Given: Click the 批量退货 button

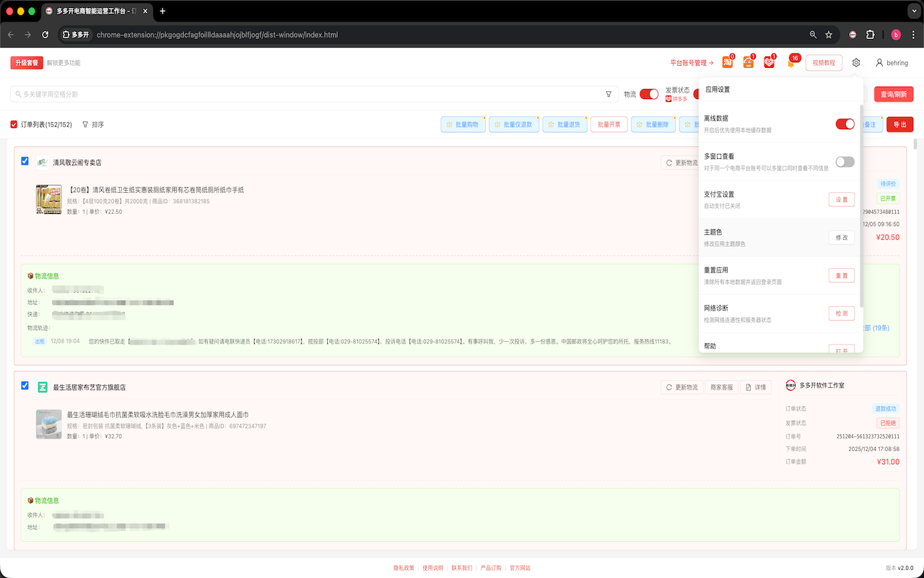Looking at the screenshot, I should click(x=565, y=124).
